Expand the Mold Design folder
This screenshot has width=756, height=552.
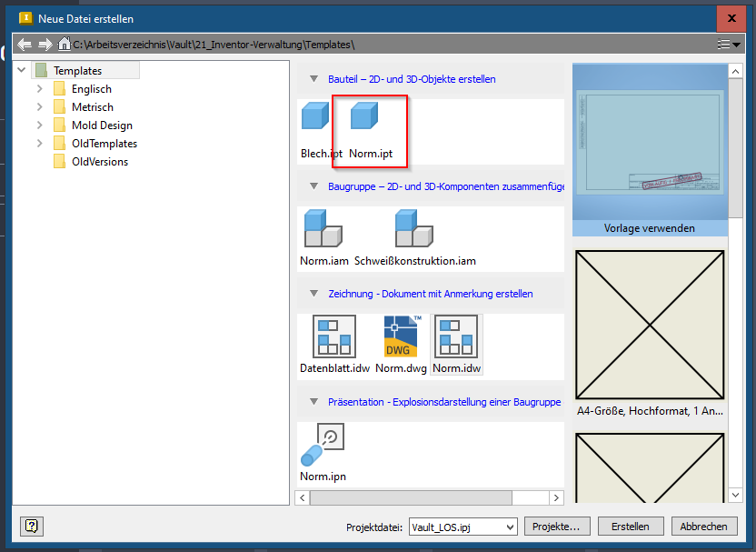pyautogui.click(x=40, y=125)
